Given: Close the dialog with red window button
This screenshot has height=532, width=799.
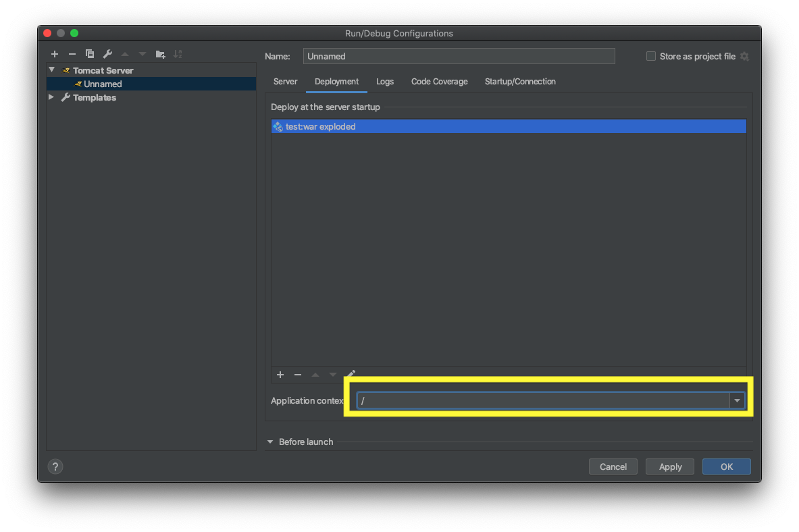Looking at the screenshot, I should [x=47, y=33].
